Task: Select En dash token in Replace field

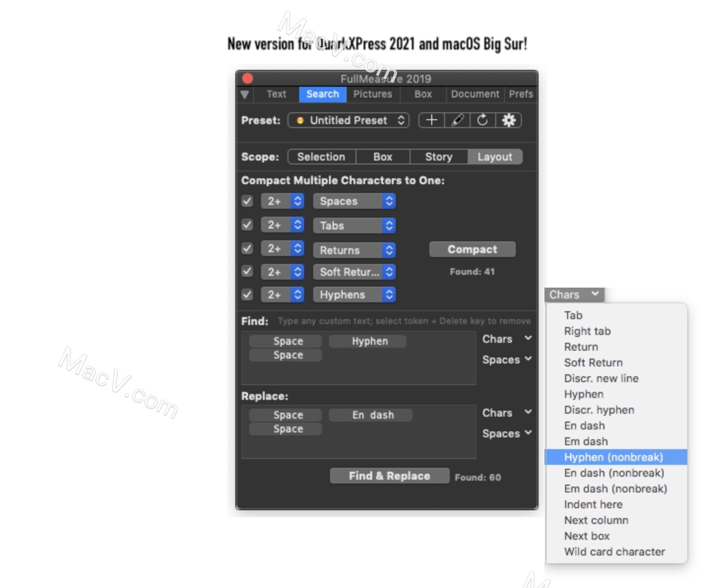Action: [x=371, y=415]
